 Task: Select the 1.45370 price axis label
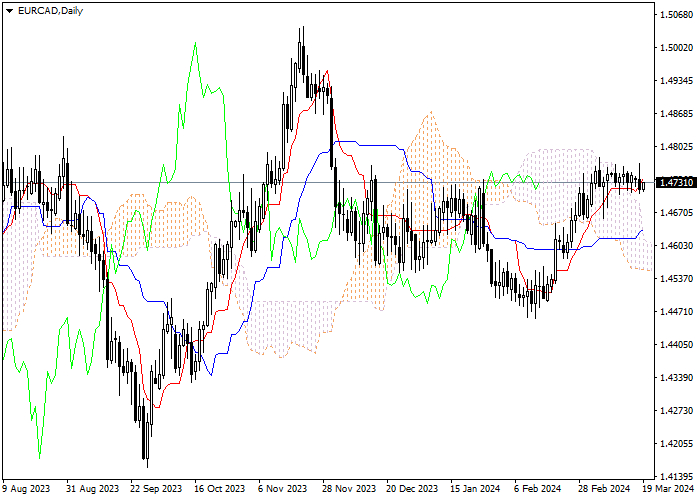point(676,279)
